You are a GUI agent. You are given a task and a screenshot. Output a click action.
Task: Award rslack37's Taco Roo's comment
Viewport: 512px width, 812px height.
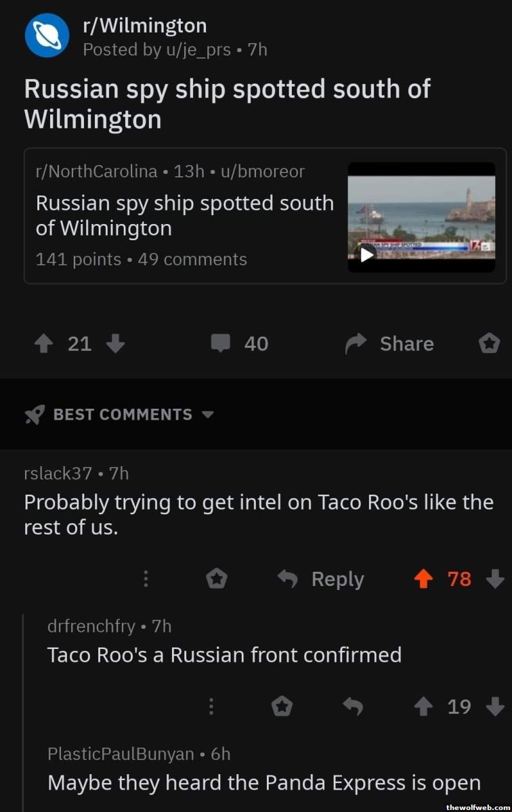216,579
